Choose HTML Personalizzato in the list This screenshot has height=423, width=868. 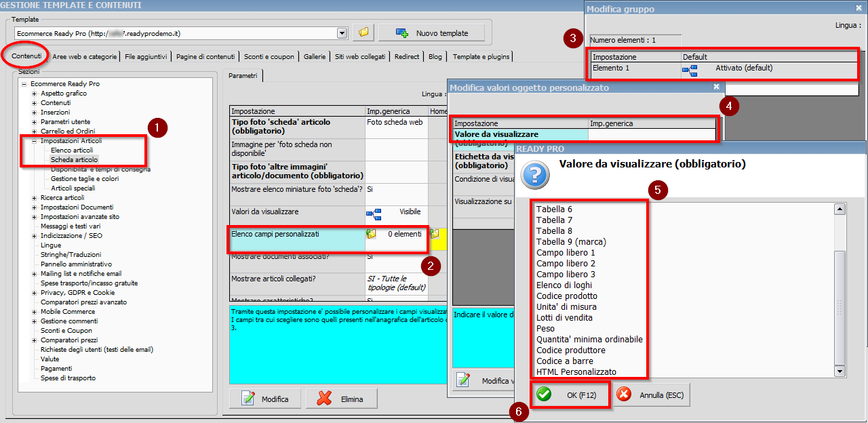pos(576,372)
